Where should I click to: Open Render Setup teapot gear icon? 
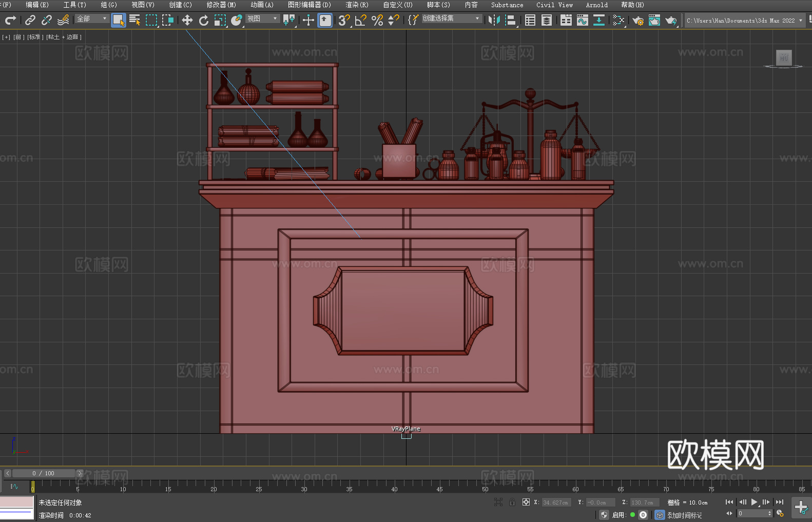pyautogui.click(x=638, y=20)
